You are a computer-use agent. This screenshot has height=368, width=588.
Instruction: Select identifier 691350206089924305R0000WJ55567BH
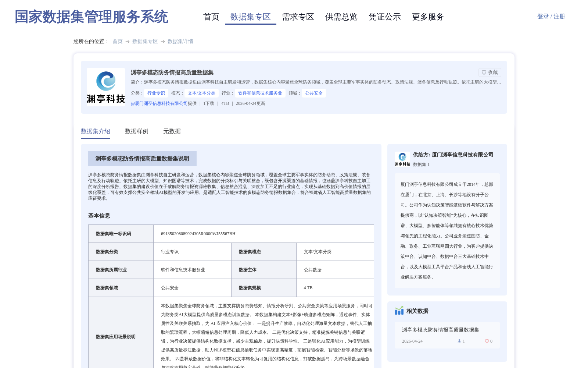[x=198, y=234]
